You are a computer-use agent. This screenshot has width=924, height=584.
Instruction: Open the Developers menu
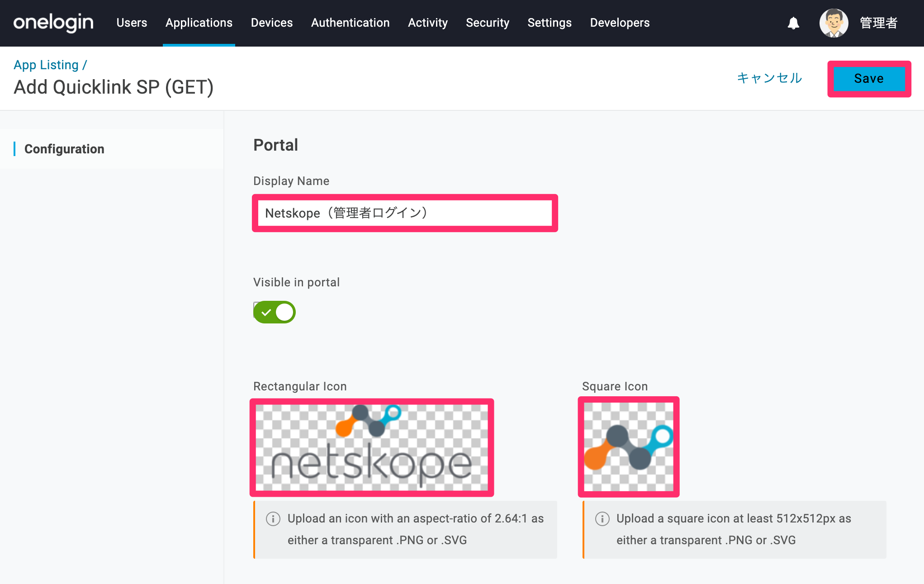[x=620, y=23]
